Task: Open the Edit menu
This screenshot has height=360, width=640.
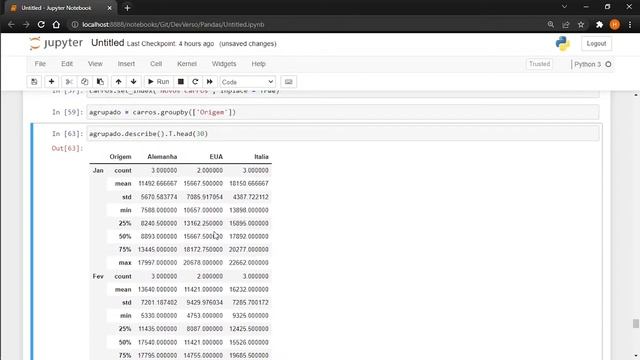Action: [67, 64]
